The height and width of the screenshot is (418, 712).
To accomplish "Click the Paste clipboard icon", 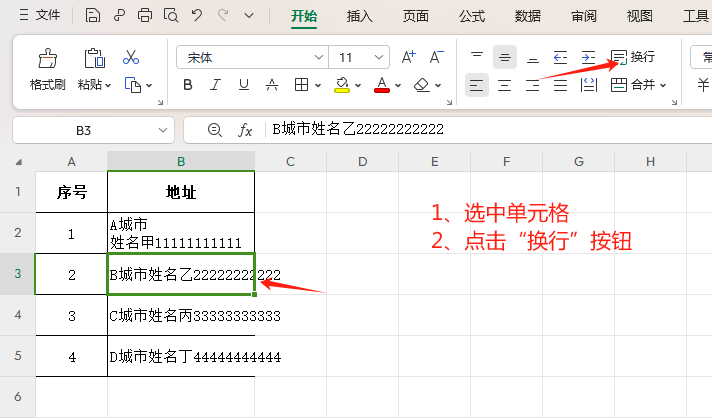I will [94, 58].
